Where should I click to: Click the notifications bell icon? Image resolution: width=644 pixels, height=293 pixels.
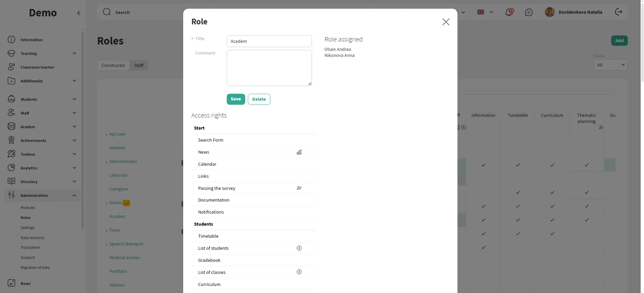pyautogui.click(x=509, y=12)
